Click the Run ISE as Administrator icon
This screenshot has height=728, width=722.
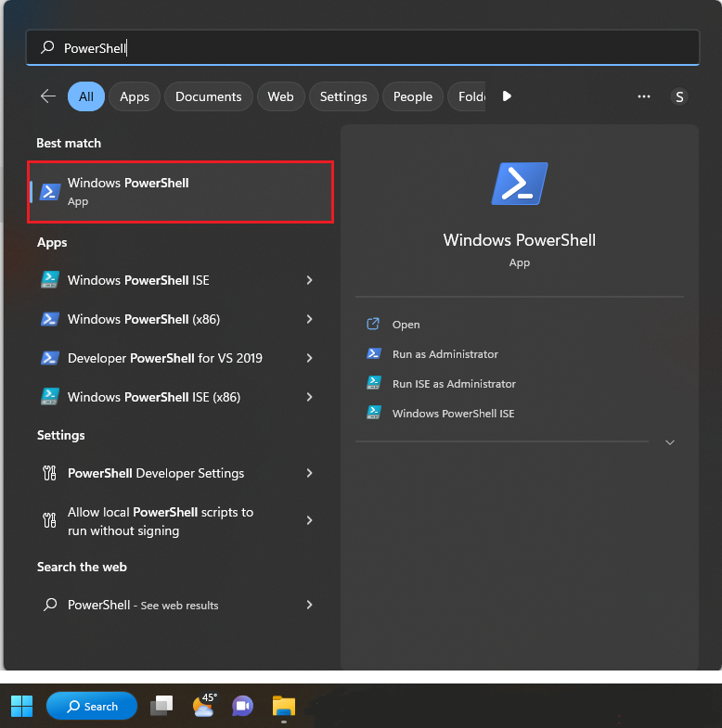374,383
